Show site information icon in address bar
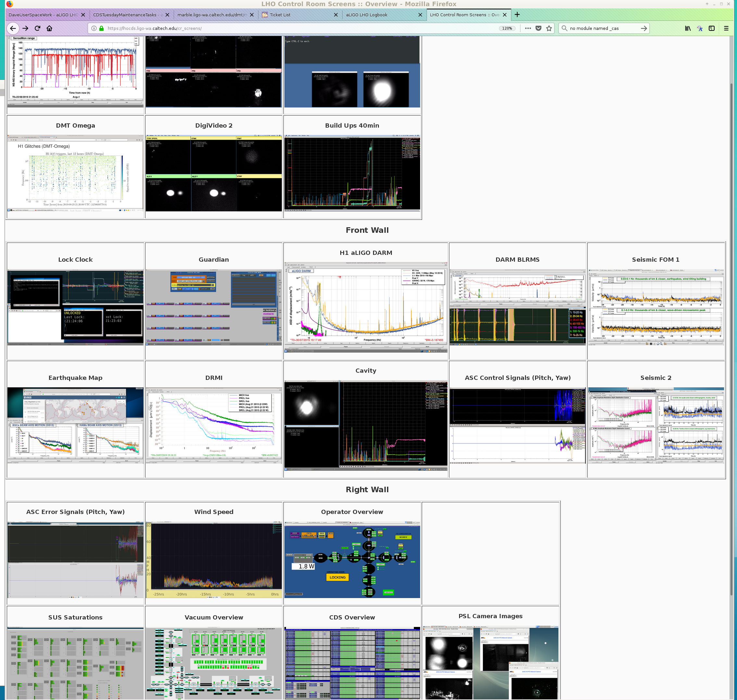This screenshot has height=700, width=737. click(x=94, y=28)
